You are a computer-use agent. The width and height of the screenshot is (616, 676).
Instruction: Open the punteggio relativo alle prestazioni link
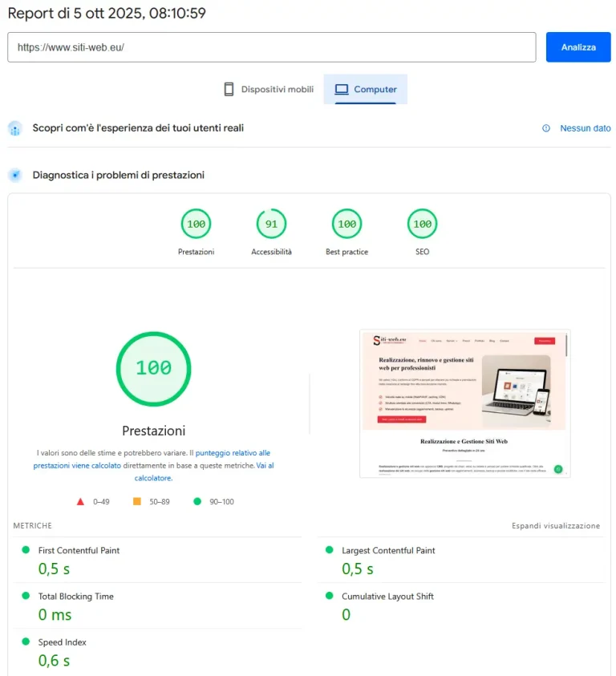coord(233,453)
